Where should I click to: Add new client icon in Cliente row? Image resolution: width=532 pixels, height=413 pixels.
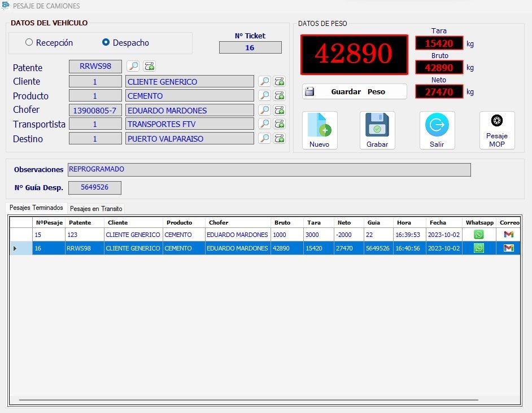[x=279, y=81]
